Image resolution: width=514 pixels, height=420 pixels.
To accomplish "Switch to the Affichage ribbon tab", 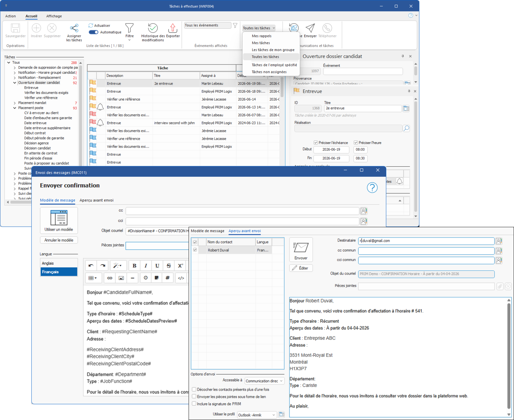I will click(54, 16).
